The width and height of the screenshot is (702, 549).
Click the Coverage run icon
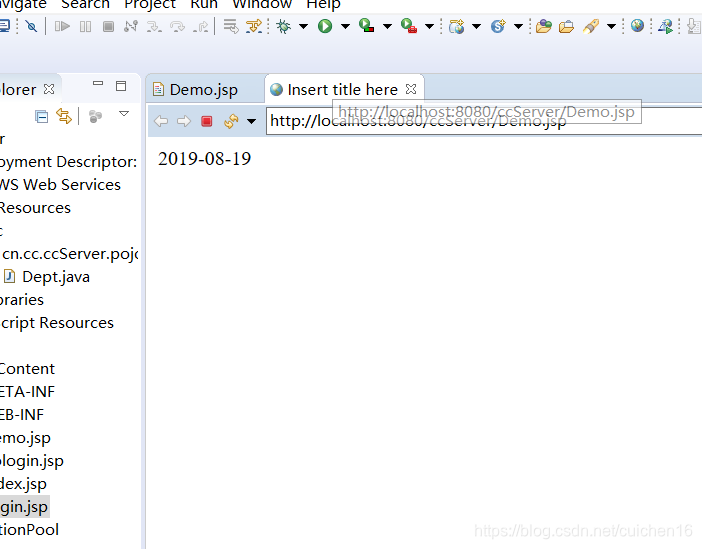(367, 26)
